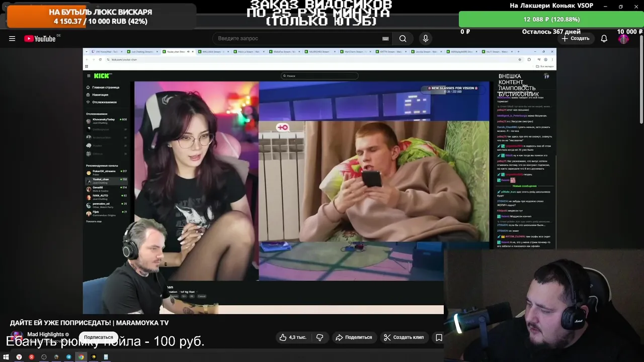Open Yandex Browser from the taskbar
Screen dimensions: 644x362
[19, 357]
